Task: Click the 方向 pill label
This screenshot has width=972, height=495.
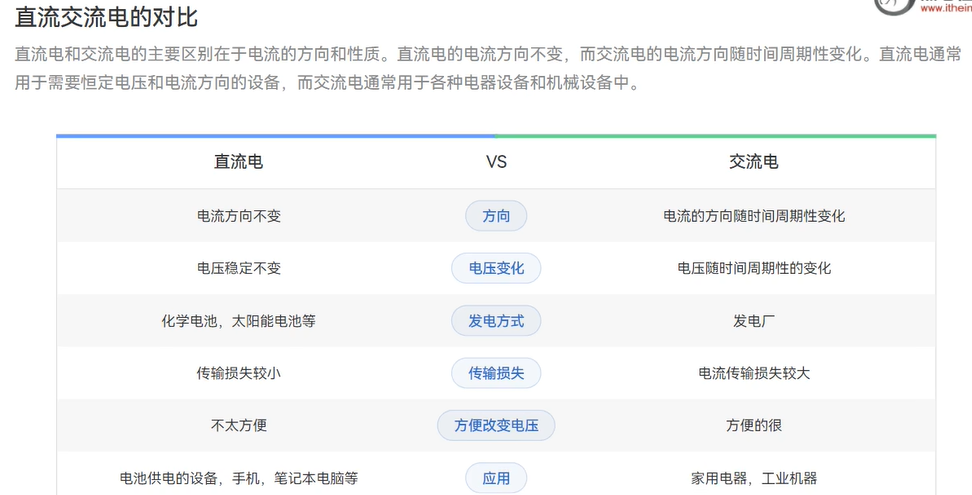Action: click(496, 216)
